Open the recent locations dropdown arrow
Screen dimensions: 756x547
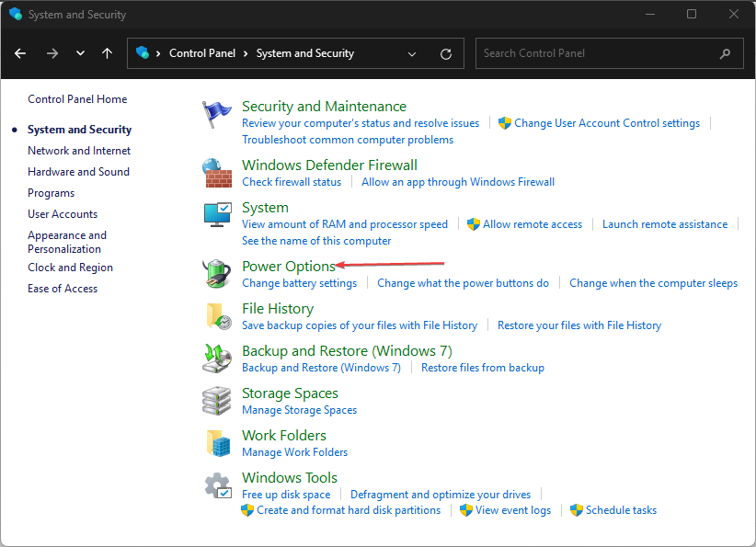pyautogui.click(x=80, y=54)
